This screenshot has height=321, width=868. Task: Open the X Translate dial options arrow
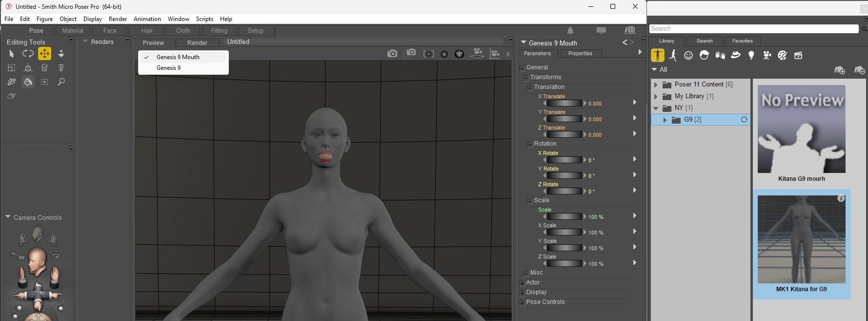pyautogui.click(x=634, y=103)
